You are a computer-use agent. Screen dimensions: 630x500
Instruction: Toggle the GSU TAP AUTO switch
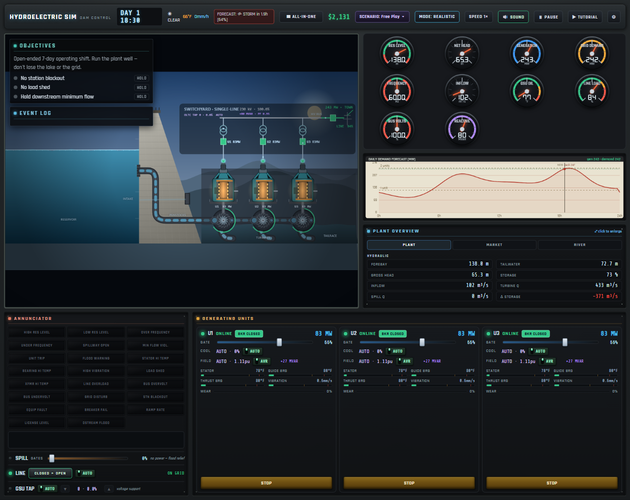click(48, 489)
